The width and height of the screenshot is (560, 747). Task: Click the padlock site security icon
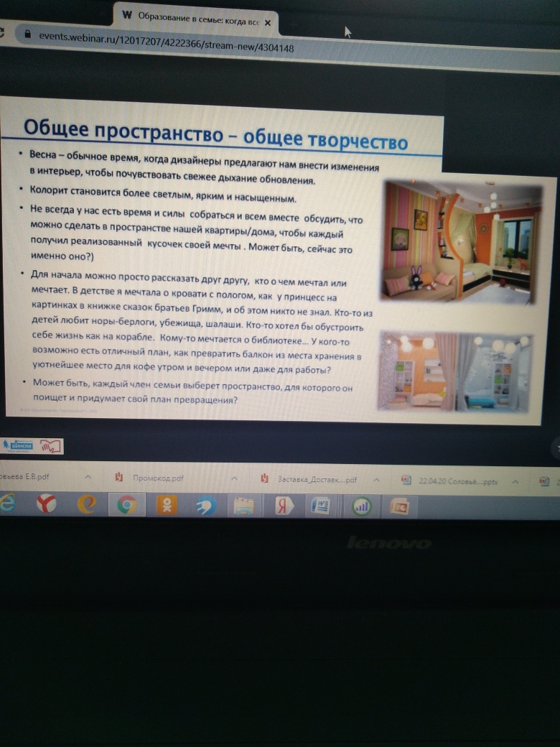[x=27, y=34]
